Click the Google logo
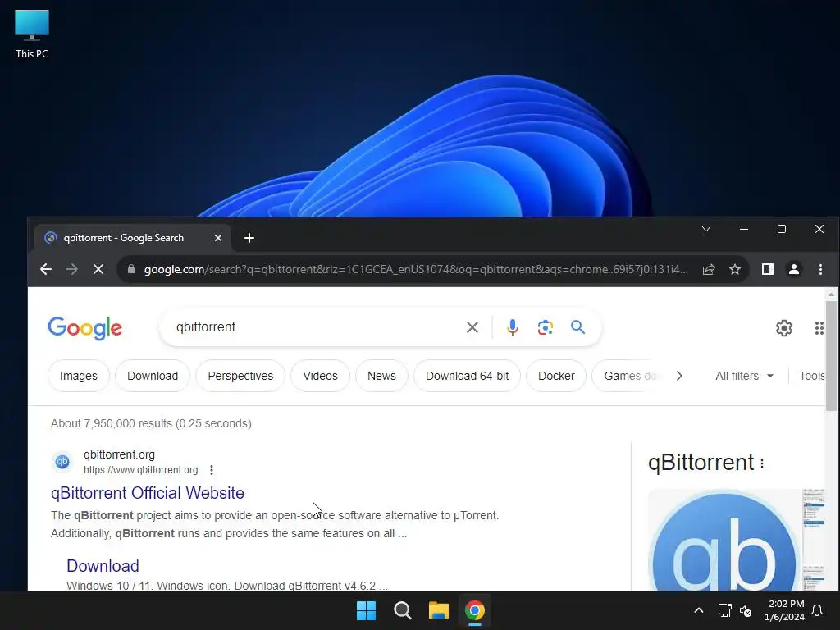 point(84,328)
